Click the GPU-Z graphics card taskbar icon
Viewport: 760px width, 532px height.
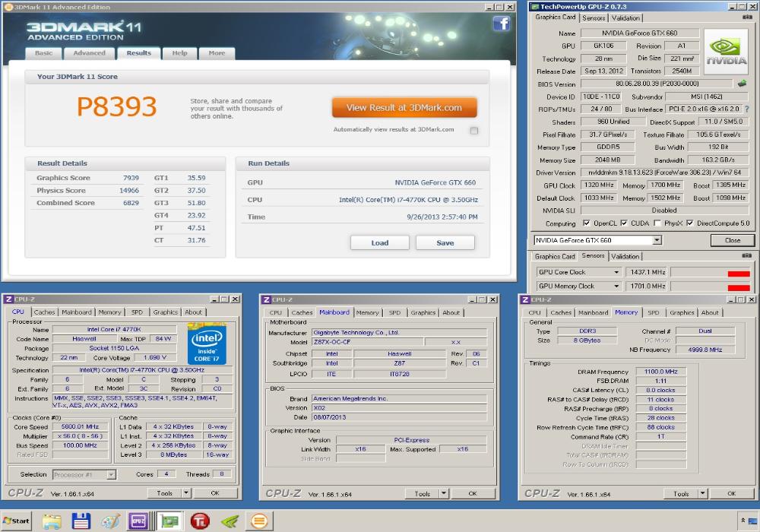click(169, 521)
